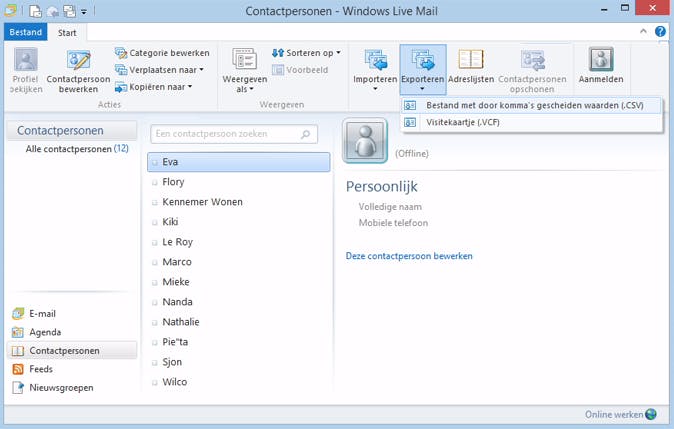Screen dimensions: 674x429
Task: Click the Weergeven als icon
Action: click(245, 59)
